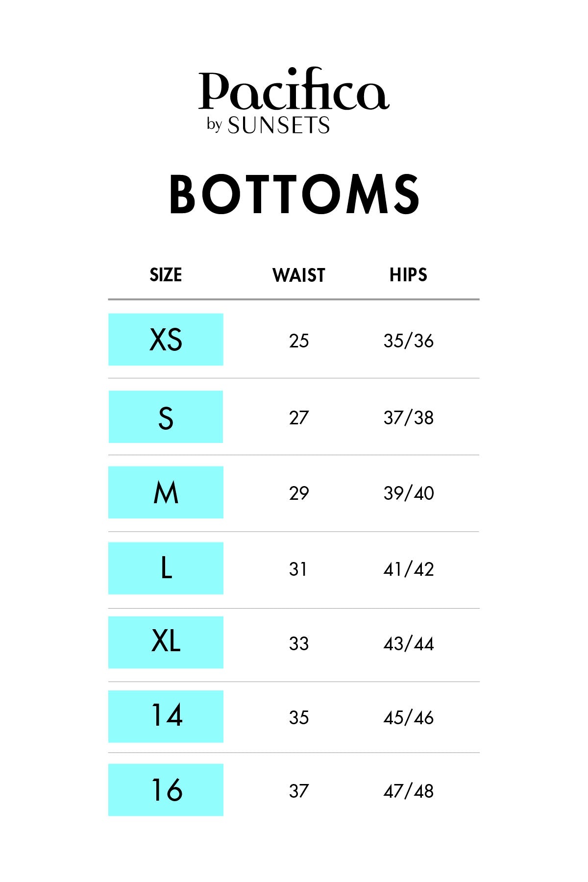Select the SIZE column header
588x882 pixels.
[166, 275]
